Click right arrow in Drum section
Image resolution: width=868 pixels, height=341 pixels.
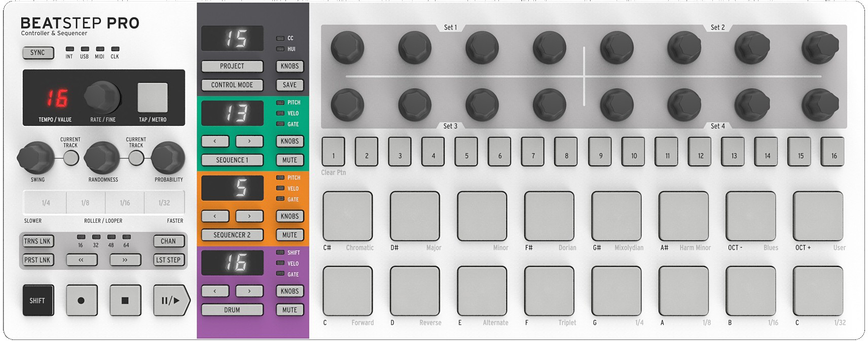249,291
